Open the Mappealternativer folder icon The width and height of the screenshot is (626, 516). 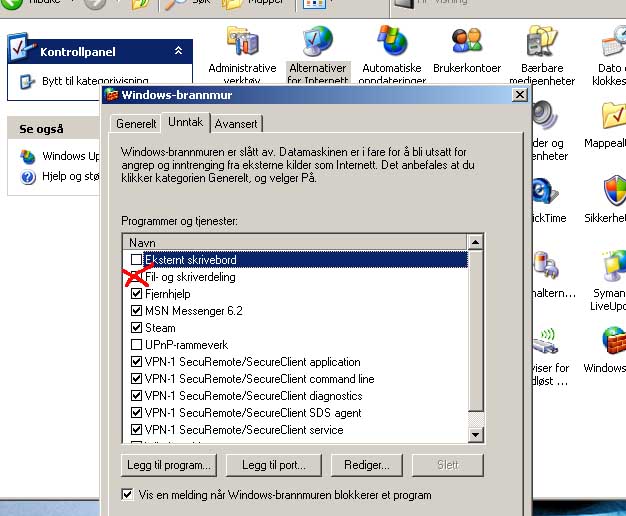[x=614, y=116]
